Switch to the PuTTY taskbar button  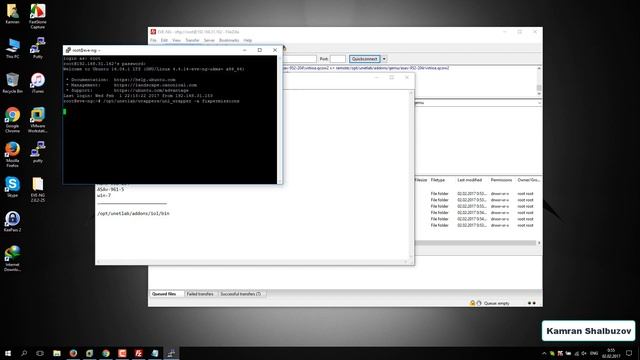171,353
